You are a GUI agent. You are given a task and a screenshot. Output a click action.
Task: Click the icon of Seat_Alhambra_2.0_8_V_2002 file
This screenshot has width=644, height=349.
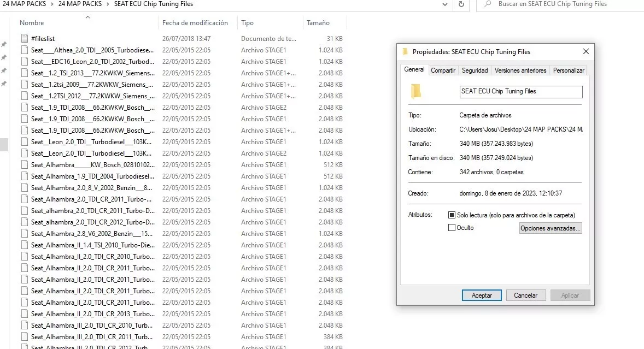[25, 188]
